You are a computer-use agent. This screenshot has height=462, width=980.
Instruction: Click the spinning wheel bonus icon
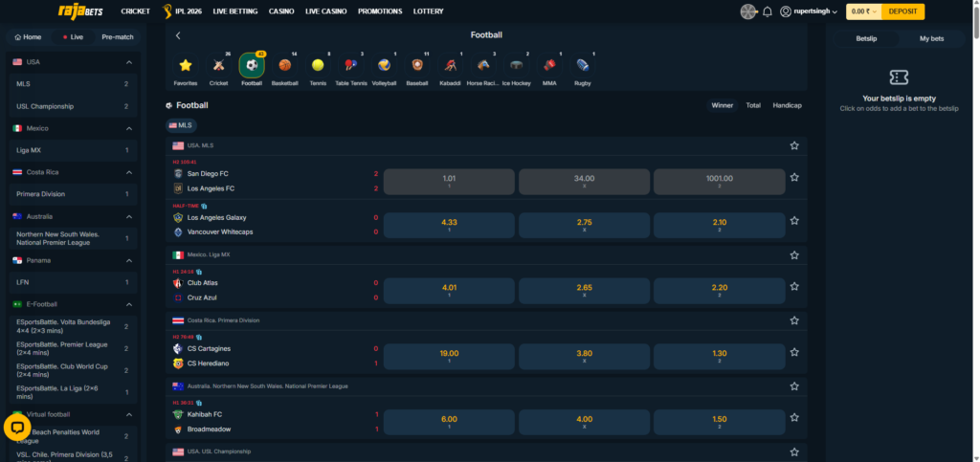[748, 11]
